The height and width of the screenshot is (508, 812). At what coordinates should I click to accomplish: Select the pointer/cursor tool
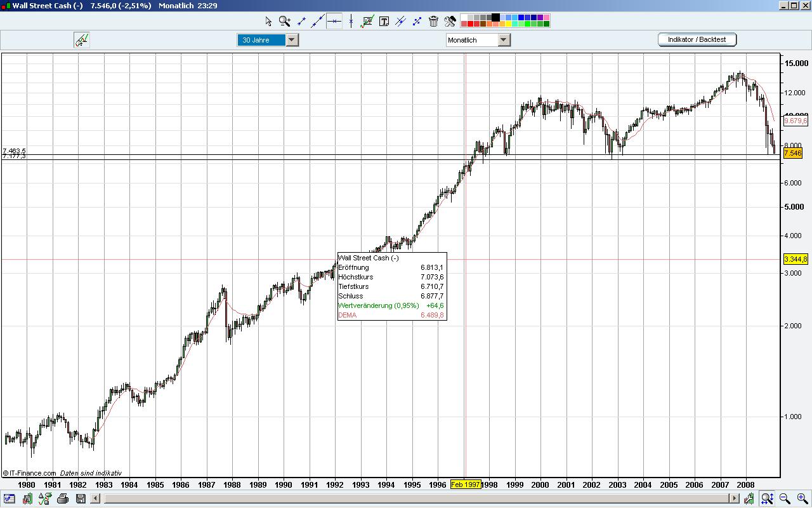click(268, 21)
